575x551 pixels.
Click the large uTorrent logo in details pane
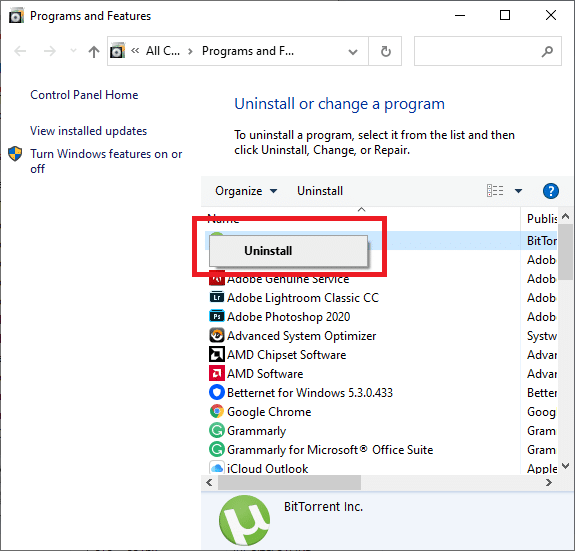tap(245, 521)
